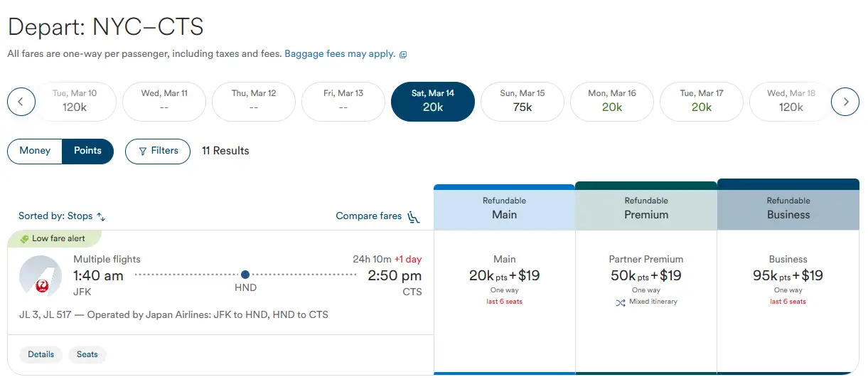Click the seat icon next to Compare fares

click(414, 217)
